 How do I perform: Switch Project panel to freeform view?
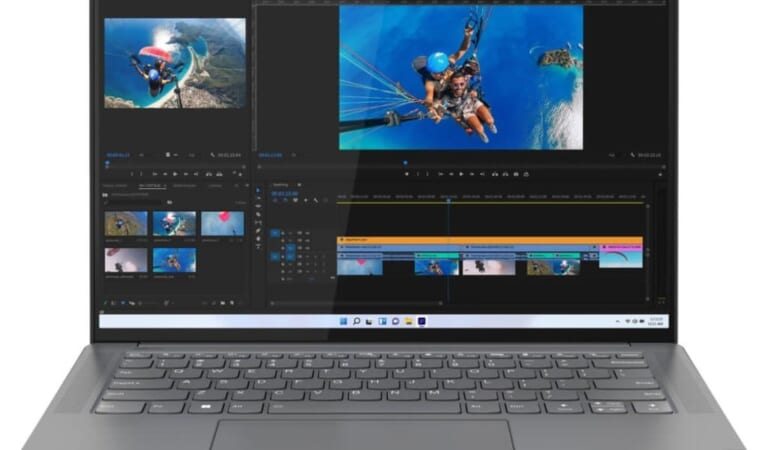pyautogui.click(x=131, y=303)
